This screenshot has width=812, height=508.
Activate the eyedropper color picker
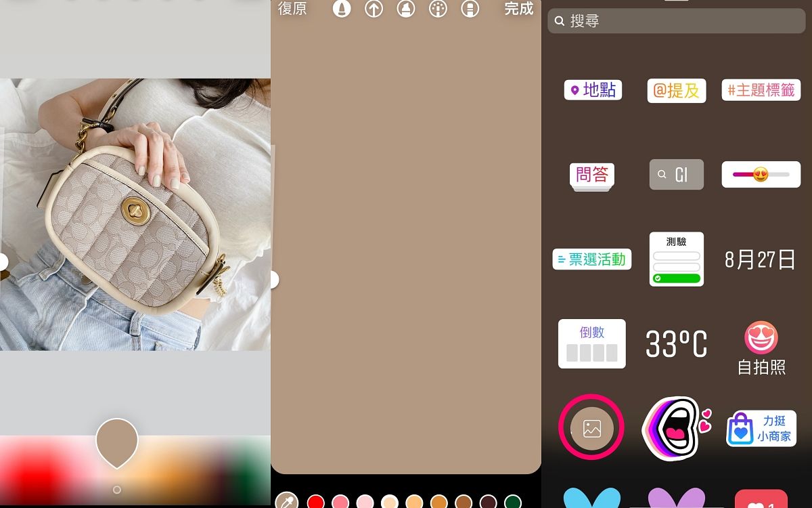tap(287, 501)
